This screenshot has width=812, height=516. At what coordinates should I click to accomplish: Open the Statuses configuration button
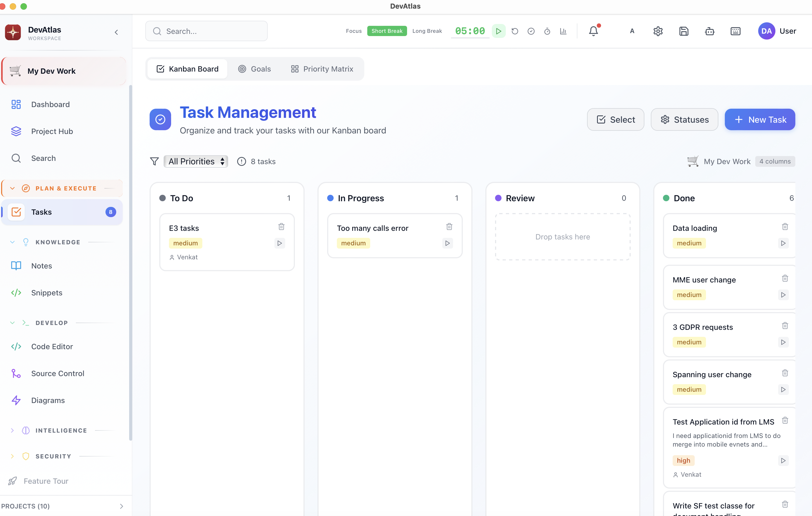point(684,119)
